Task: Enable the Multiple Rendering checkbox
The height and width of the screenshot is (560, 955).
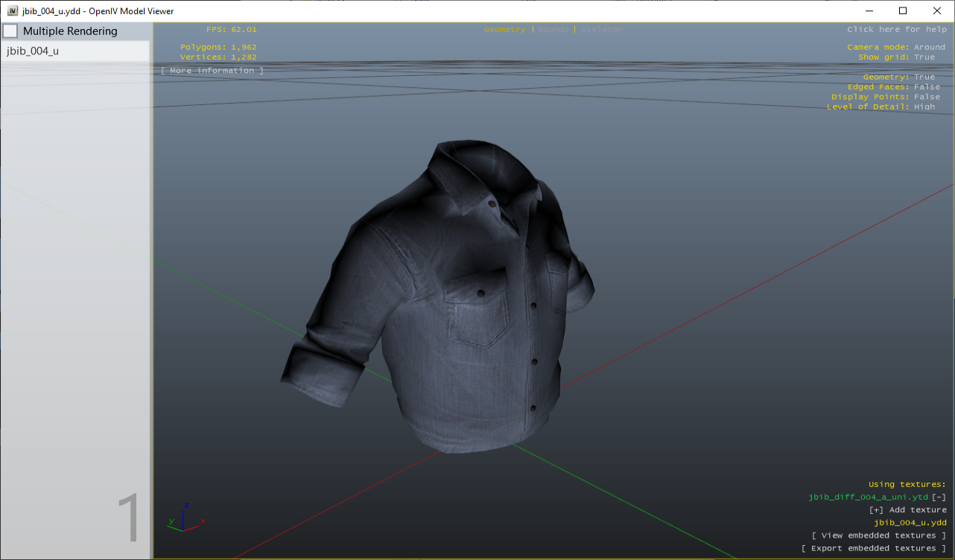Action: tap(10, 31)
